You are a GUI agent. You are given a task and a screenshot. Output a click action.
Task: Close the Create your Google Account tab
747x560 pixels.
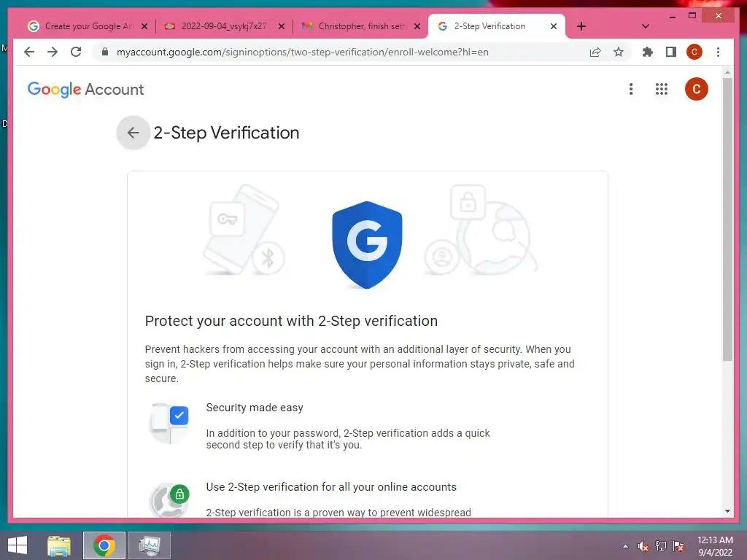pos(144,27)
